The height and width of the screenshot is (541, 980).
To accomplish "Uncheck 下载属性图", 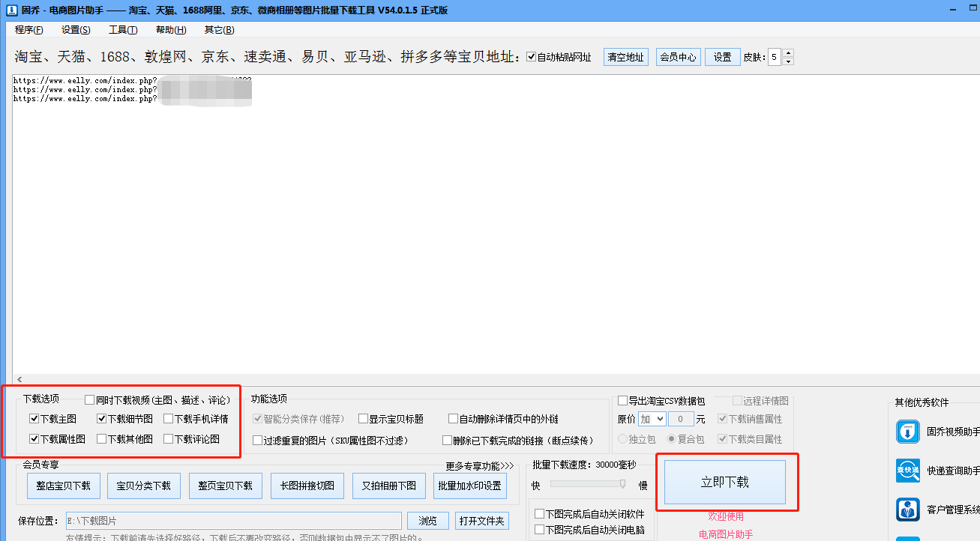I will 34,439.
